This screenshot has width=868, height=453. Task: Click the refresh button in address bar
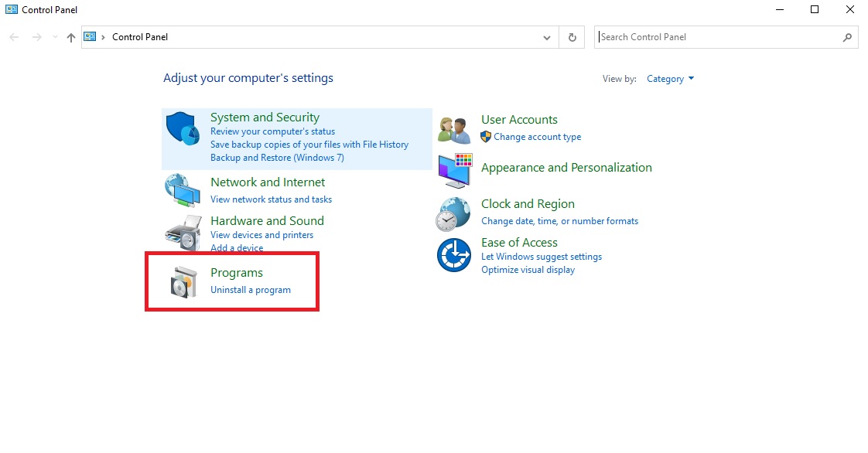(x=572, y=37)
